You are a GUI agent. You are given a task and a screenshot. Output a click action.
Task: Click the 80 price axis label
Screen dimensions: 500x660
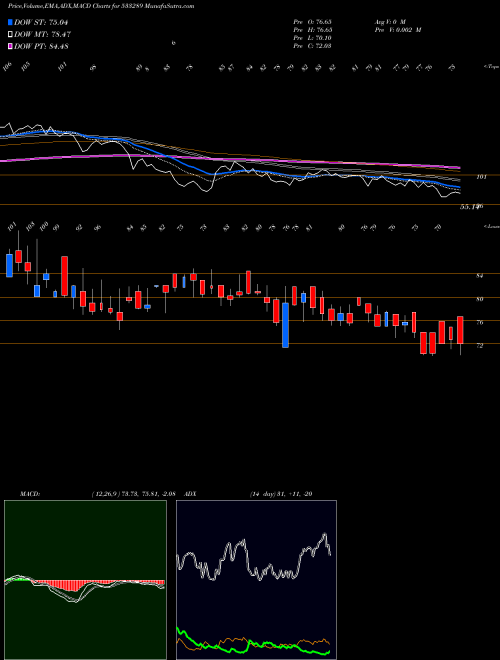[479, 299]
